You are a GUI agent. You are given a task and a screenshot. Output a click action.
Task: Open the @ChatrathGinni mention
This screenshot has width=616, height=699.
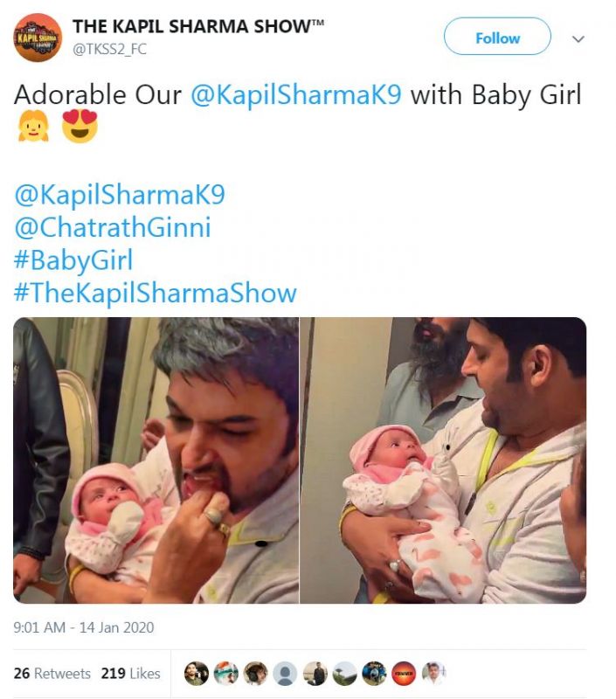113,227
